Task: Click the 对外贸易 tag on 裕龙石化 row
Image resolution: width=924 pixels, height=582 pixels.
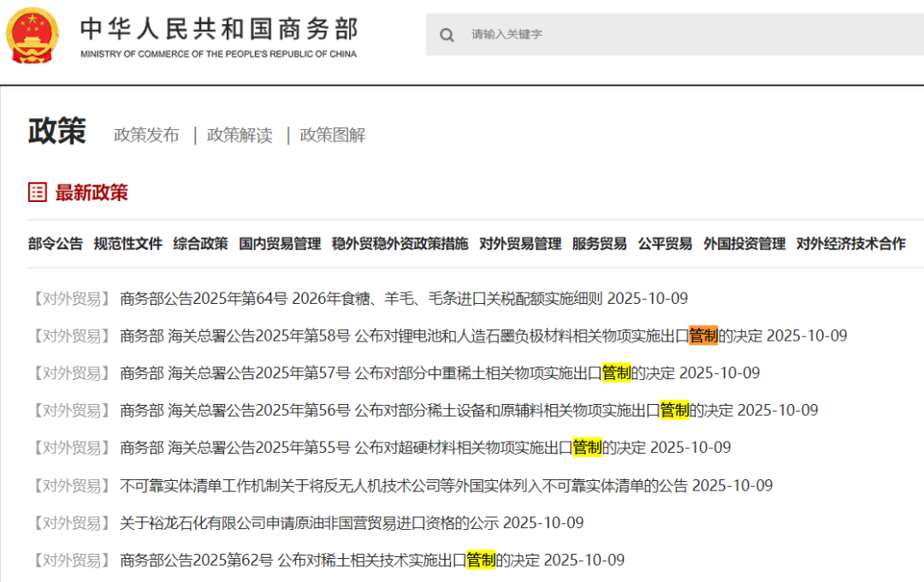Action: (72, 522)
